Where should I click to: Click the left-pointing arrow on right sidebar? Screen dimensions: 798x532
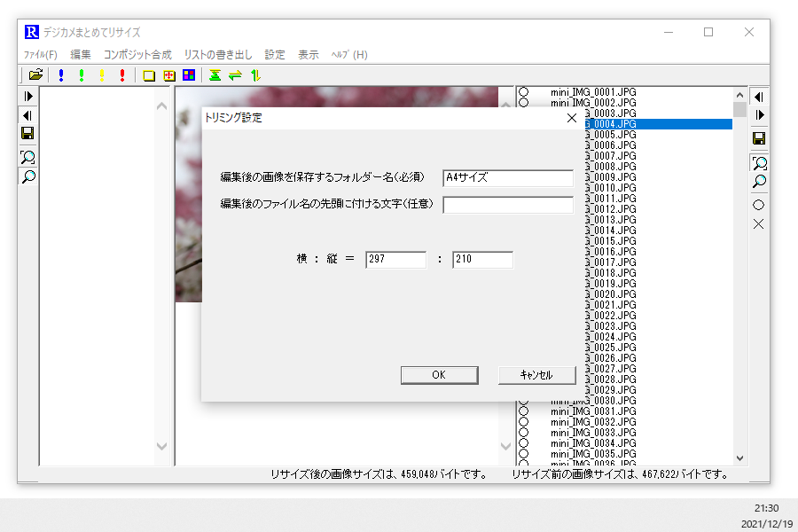click(x=759, y=97)
